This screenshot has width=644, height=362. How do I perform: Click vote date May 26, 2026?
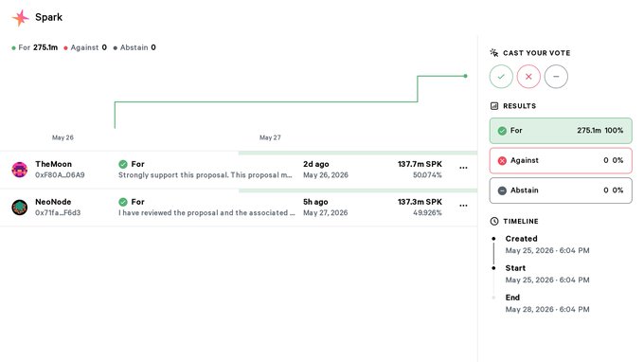(x=326, y=175)
